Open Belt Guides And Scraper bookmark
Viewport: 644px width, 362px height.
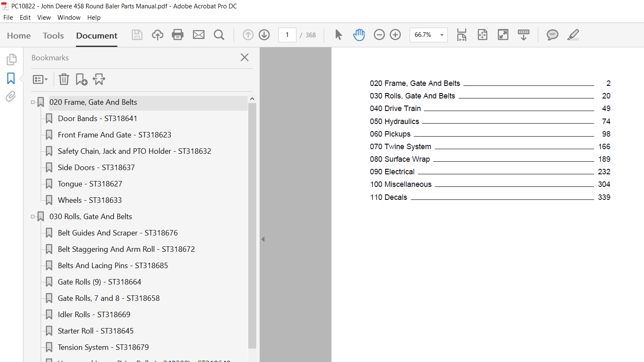coord(117,233)
